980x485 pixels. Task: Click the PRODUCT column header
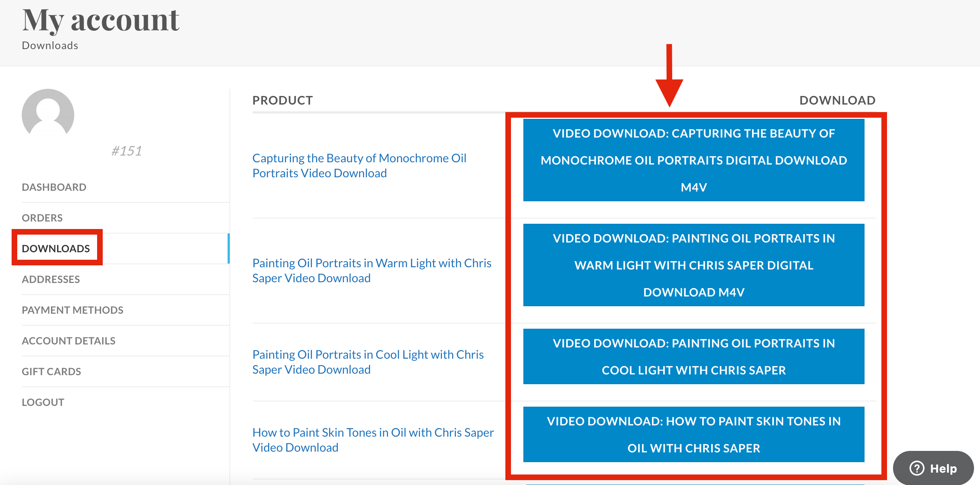click(x=283, y=100)
